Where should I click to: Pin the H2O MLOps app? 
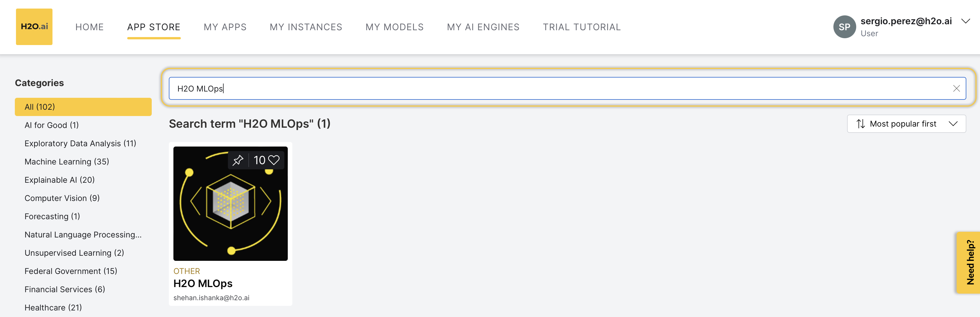(x=238, y=160)
